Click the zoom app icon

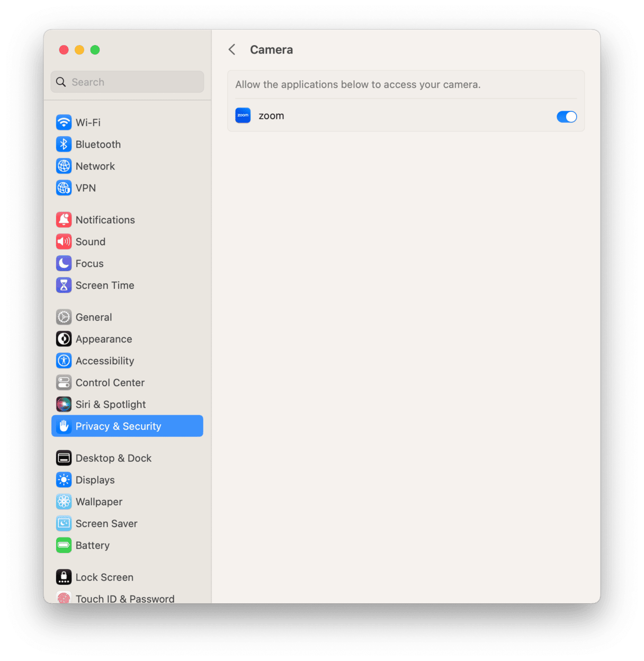click(243, 115)
